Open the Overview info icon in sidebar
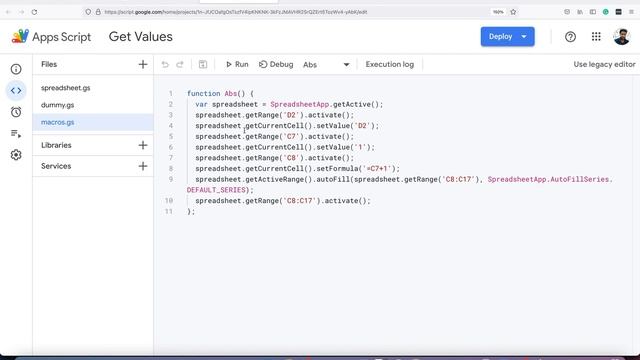The width and height of the screenshot is (640, 360). [x=16, y=69]
